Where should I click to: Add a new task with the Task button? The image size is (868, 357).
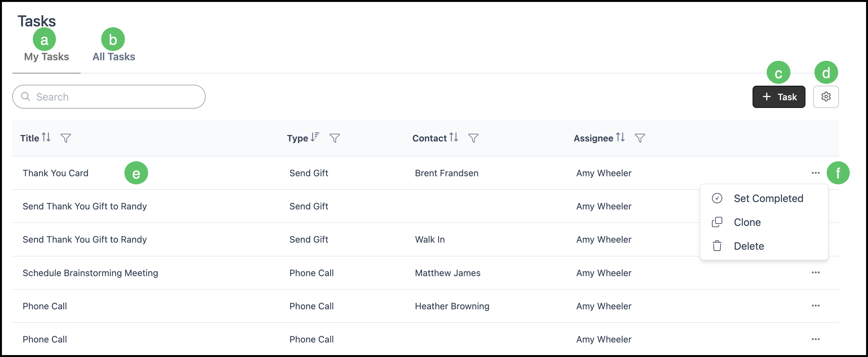tap(779, 97)
